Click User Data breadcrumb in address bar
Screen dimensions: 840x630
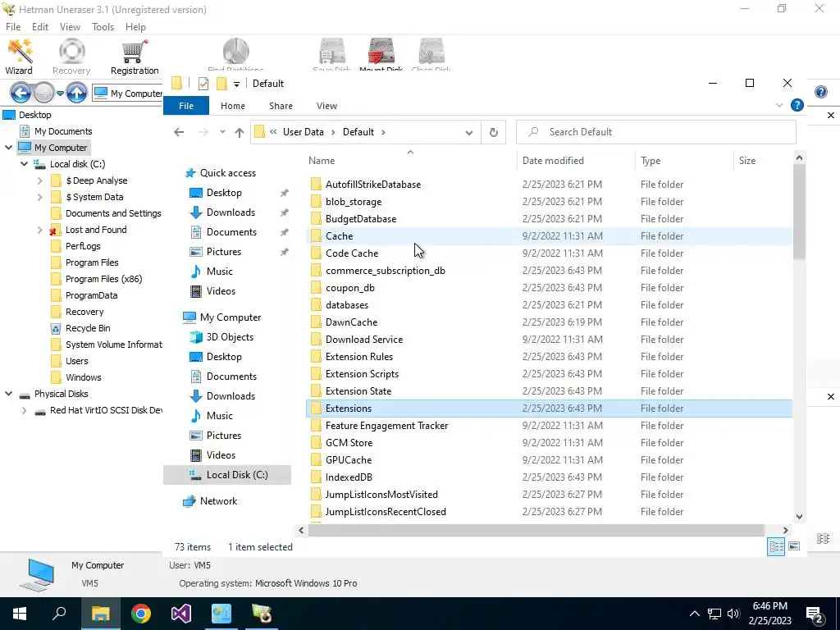pyautogui.click(x=304, y=132)
